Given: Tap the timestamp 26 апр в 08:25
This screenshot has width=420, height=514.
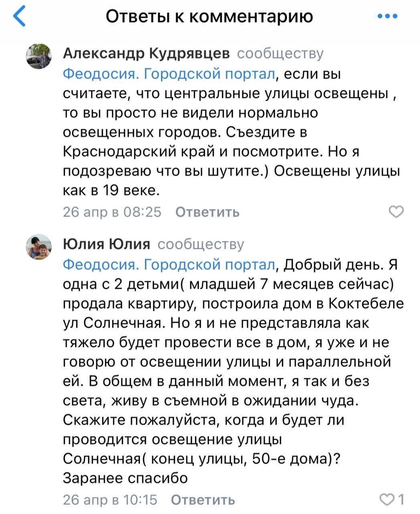Looking at the screenshot, I should 112,212.
